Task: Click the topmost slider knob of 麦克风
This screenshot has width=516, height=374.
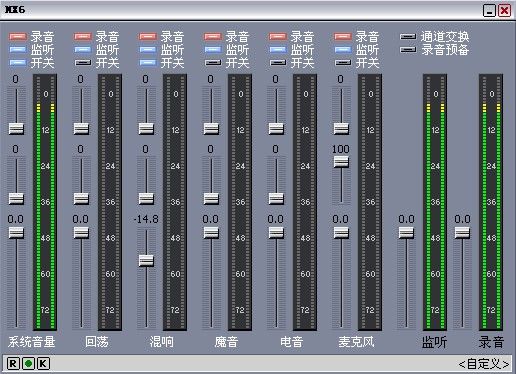Action: tap(341, 128)
